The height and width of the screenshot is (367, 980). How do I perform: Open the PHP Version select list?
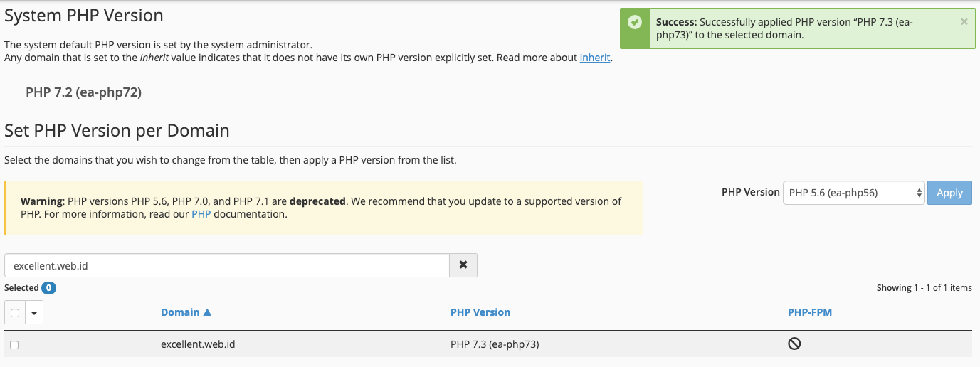tap(854, 193)
